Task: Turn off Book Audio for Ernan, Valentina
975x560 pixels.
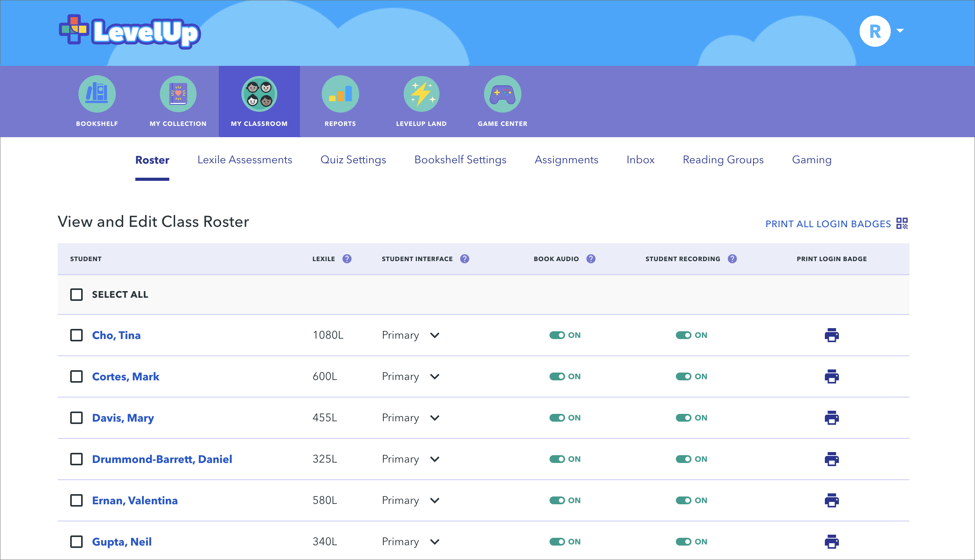Action: coord(557,500)
